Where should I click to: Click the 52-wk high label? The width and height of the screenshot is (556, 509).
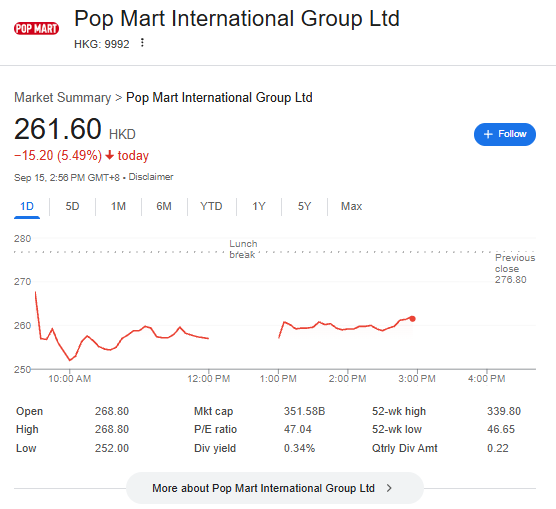(399, 411)
